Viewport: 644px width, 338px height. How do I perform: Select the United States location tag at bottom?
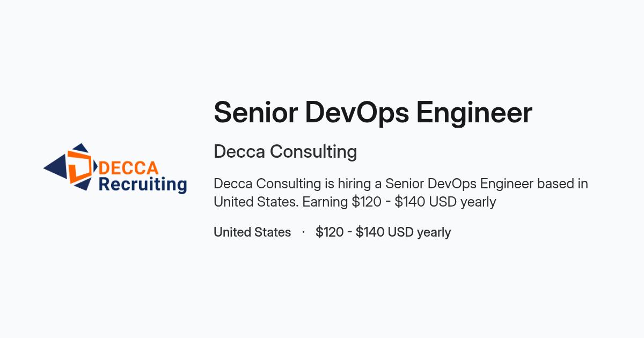coord(252,232)
